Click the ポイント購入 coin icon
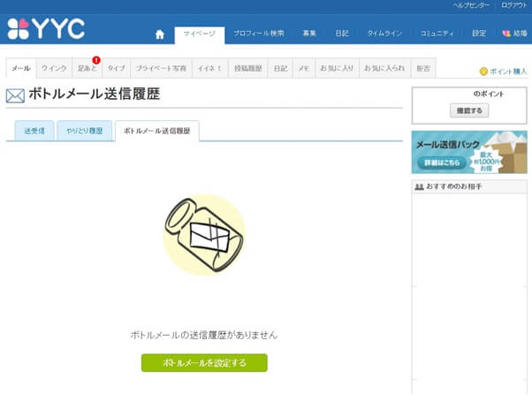Image resolution: width=532 pixels, height=409 pixels. coord(483,72)
